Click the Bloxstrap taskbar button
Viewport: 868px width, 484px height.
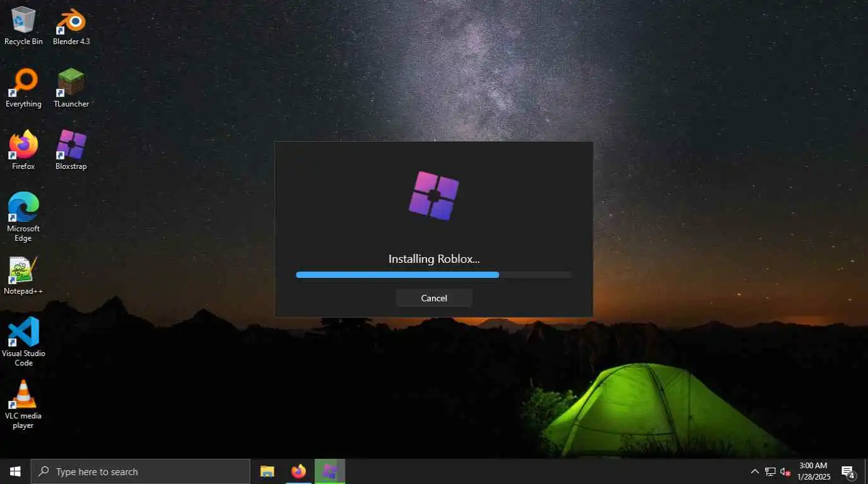pos(330,471)
